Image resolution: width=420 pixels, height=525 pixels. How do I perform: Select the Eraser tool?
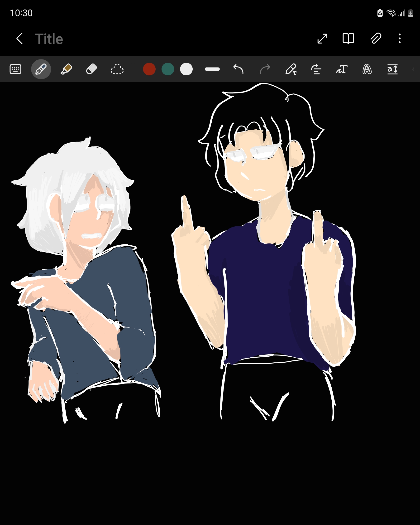91,69
